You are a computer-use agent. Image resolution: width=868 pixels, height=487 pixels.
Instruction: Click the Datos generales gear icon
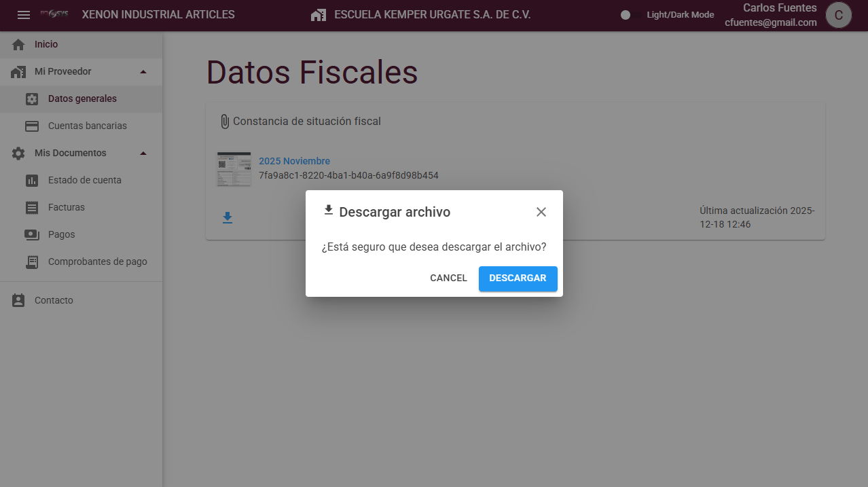32,99
